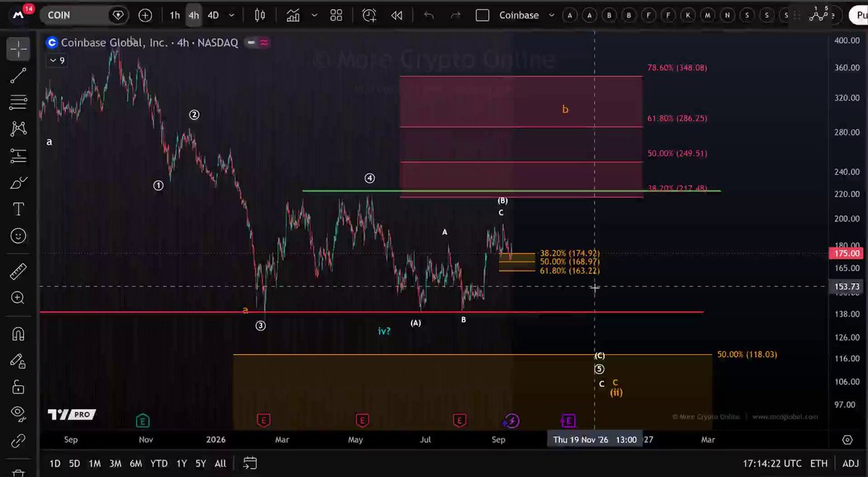Select the ruler measure tool

[18, 271]
